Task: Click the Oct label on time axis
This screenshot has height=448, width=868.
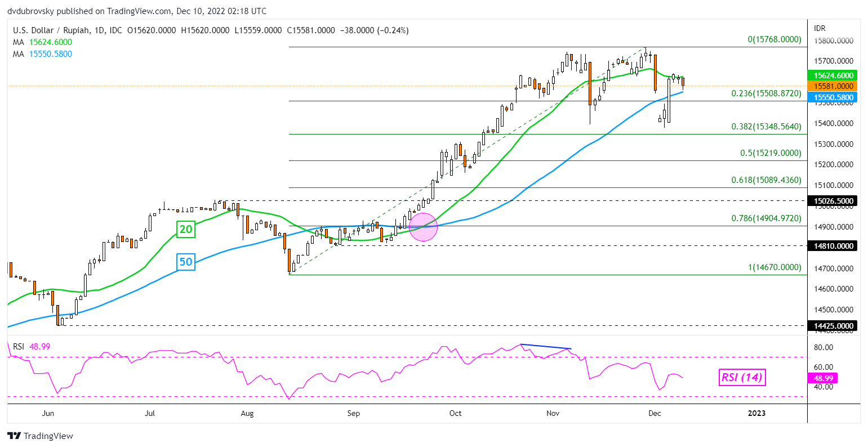Action: pos(455,414)
